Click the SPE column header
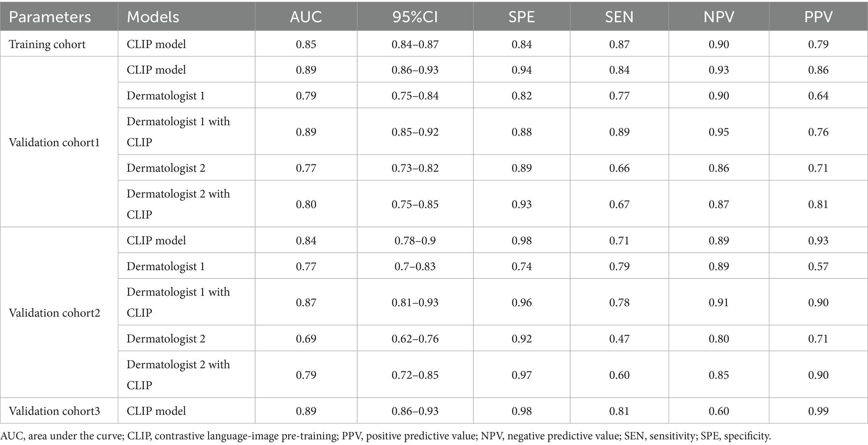Viewport: 868px width, 445px height. [x=521, y=17]
